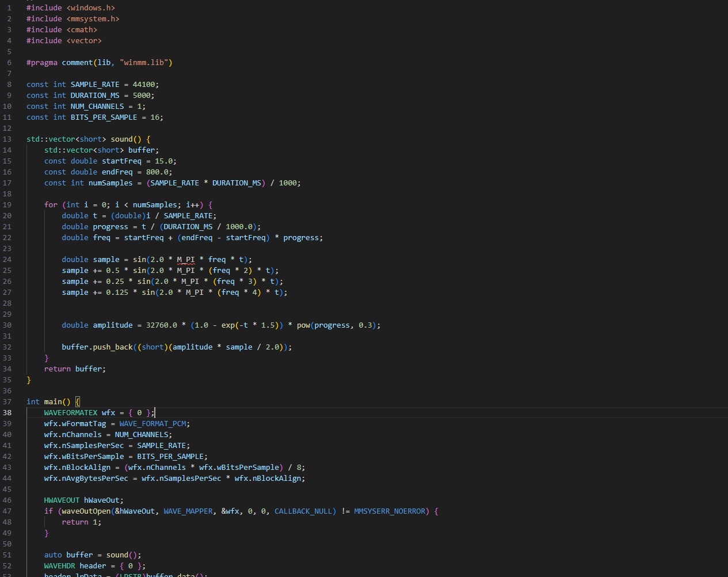The height and width of the screenshot is (577, 728).
Task: Click 'return buffer;' statement on line 34
Action: [75, 369]
